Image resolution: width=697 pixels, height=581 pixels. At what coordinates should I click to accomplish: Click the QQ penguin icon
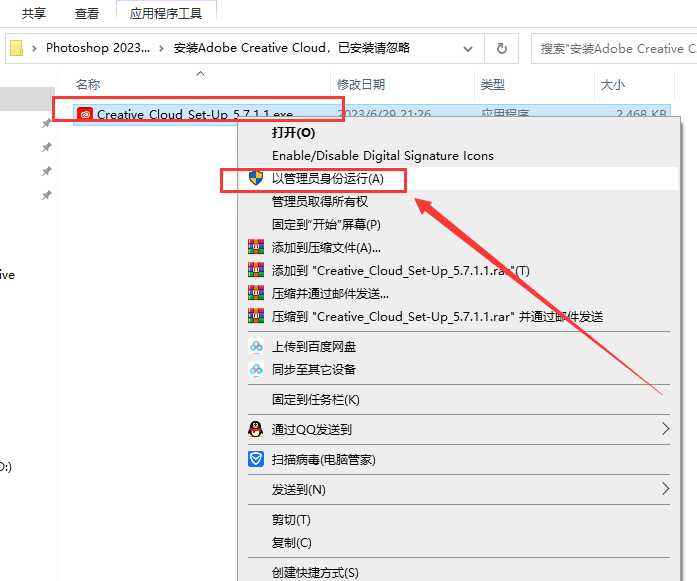coord(256,429)
